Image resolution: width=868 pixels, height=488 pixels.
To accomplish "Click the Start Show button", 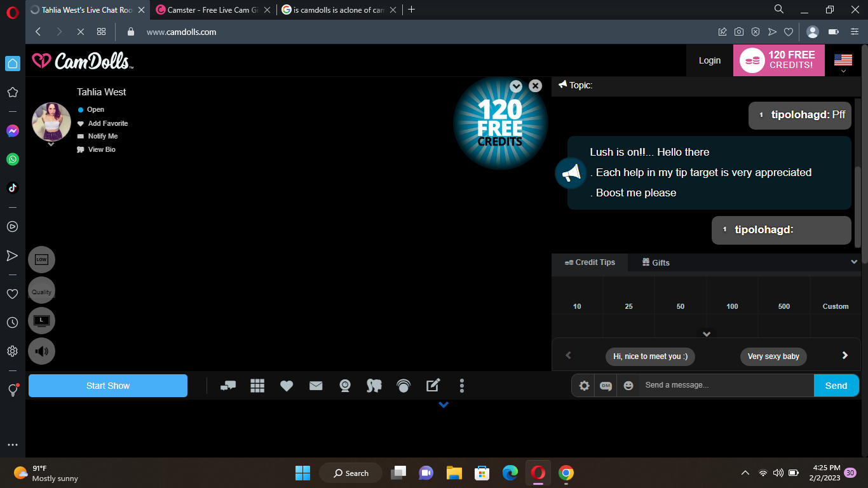I will (108, 386).
